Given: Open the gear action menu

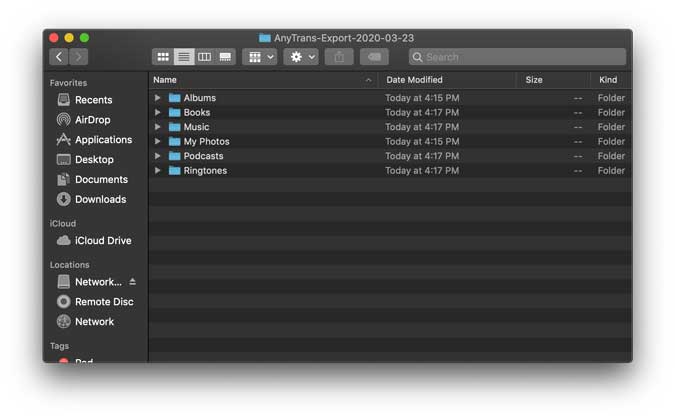Looking at the screenshot, I should (x=301, y=57).
